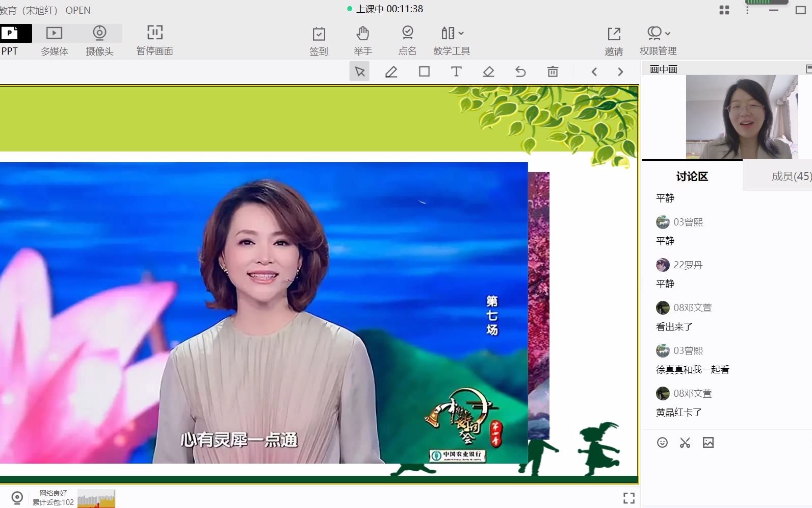Go to the next slide
812x508 pixels.
pos(620,72)
